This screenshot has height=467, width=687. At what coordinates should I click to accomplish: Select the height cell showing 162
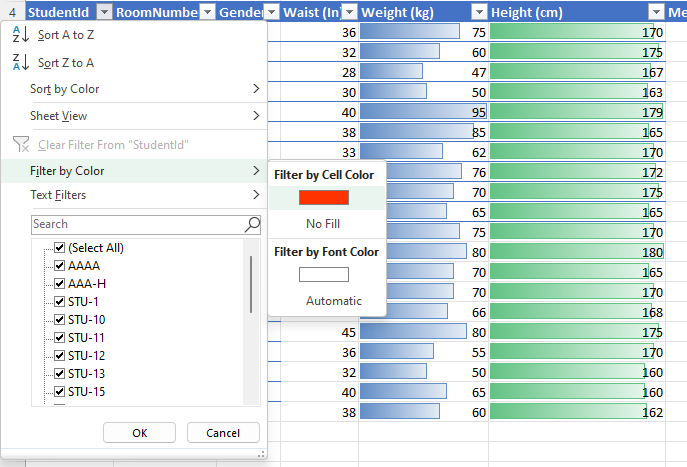(577, 412)
